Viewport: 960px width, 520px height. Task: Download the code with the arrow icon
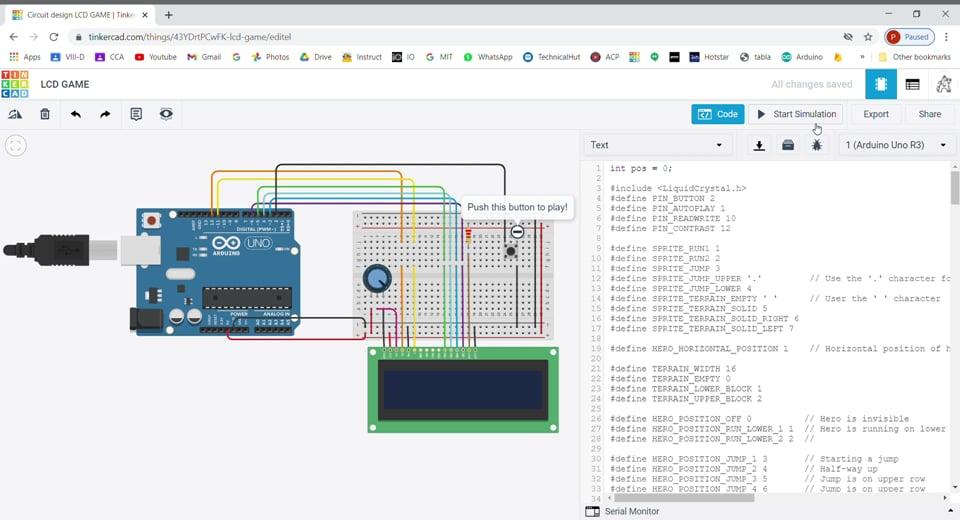pos(759,146)
